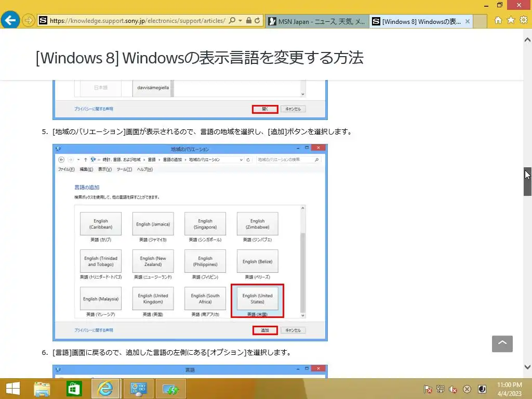The height and width of the screenshot is (399, 532).
Task: Click the Sony site icon in the address bar
Action: click(x=43, y=21)
